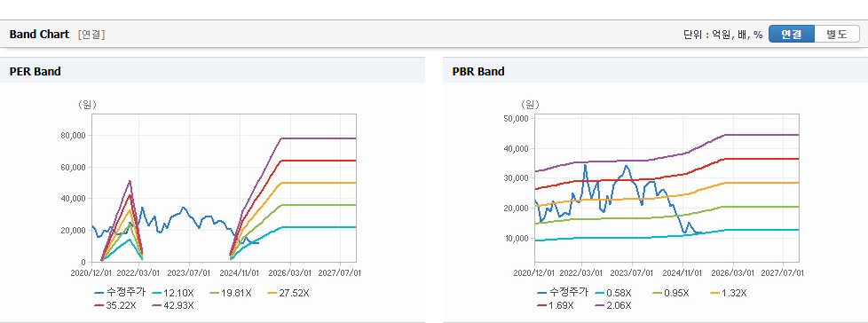
Task: Click the 10,000 axis label in PBR chart
Action: 517,239
